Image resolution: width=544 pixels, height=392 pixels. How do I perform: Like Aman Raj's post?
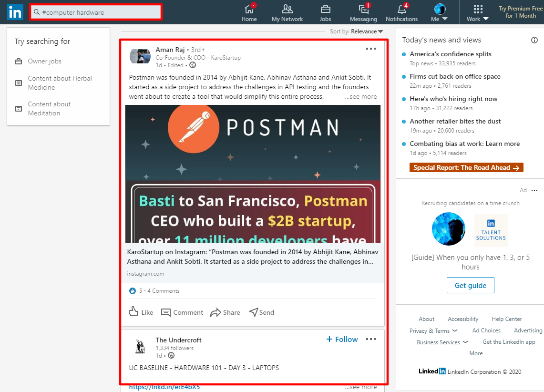141,312
